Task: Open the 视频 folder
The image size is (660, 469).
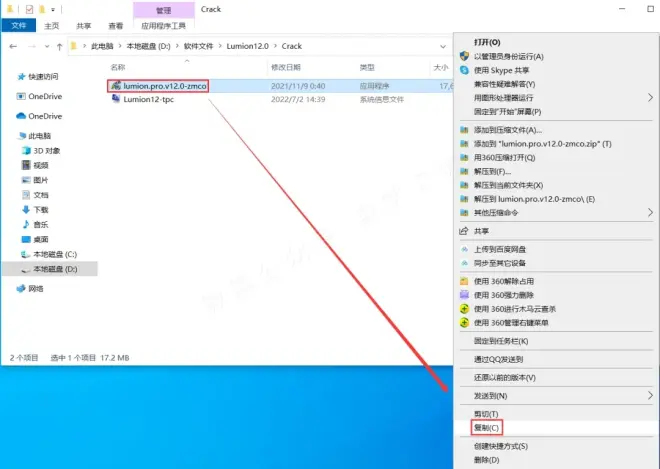Action: pyautogui.click(x=41, y=165)
